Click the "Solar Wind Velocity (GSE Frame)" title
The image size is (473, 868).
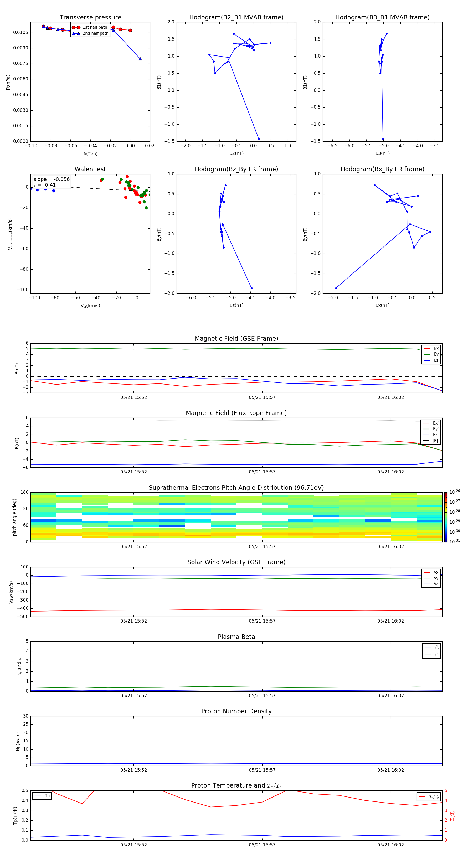(236, 562)
